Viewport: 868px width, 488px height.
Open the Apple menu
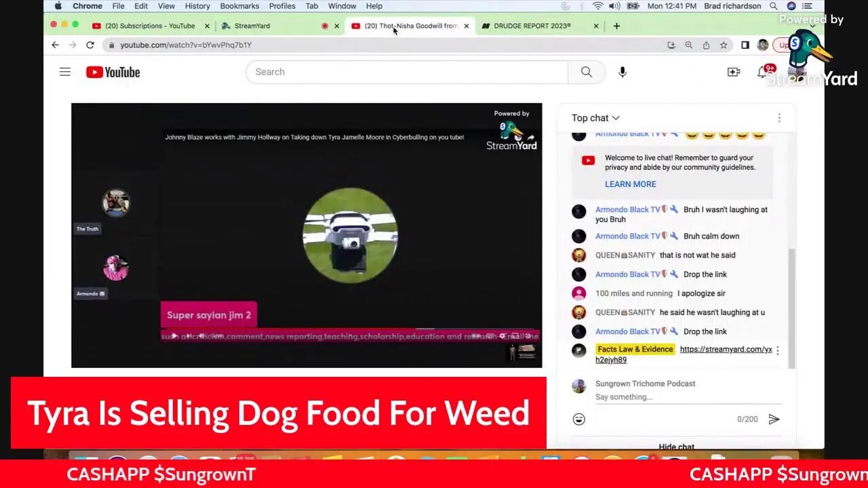click(58, 6)
